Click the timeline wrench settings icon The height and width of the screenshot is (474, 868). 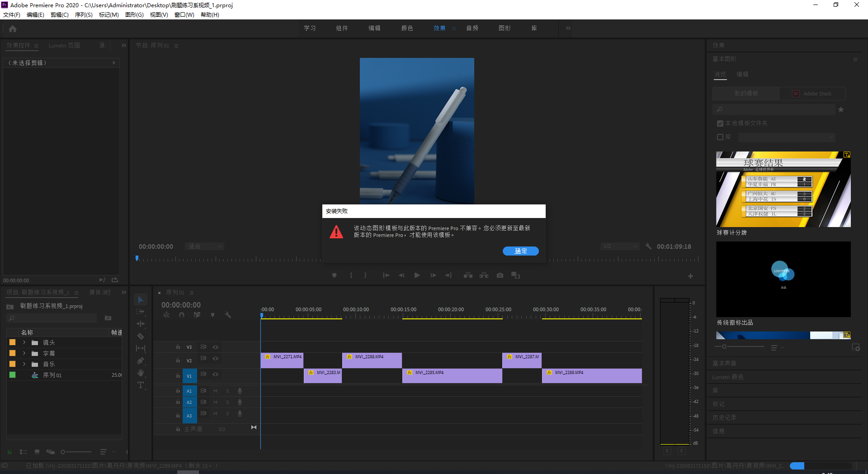(x=228, y=315)
